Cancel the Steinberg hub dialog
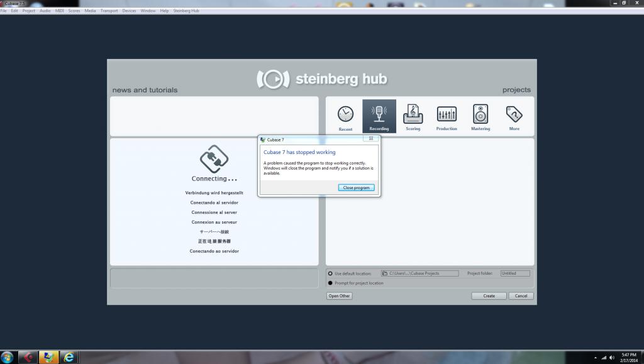The height and width of the screenshot is (364, 644). click(x=521, y=296)
